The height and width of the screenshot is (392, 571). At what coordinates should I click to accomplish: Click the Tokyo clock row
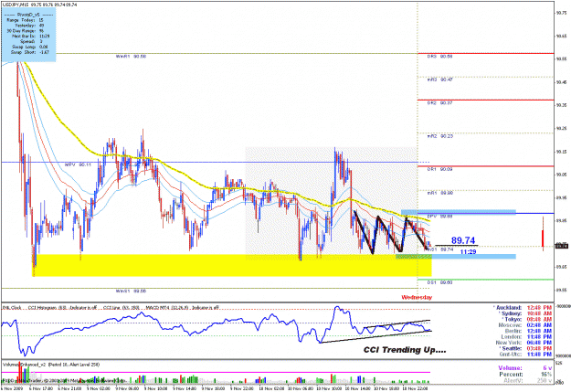click(527, 319)
